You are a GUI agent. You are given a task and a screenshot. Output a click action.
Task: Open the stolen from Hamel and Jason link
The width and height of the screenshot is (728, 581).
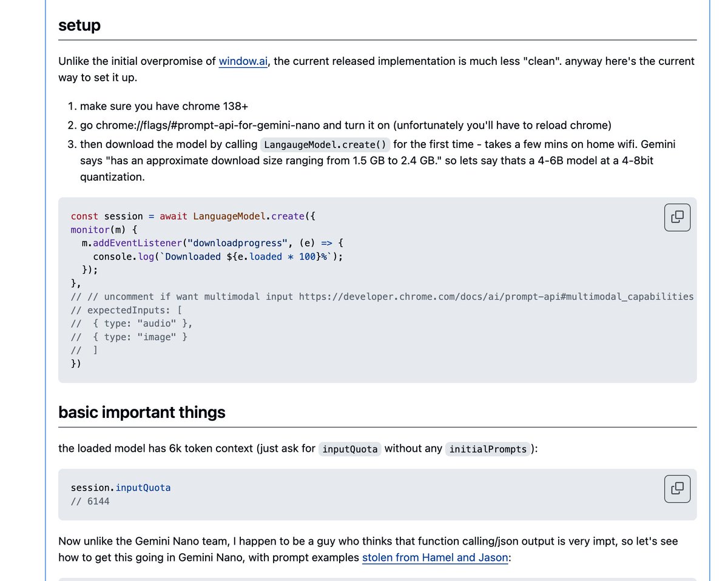[x=435, y=557]
